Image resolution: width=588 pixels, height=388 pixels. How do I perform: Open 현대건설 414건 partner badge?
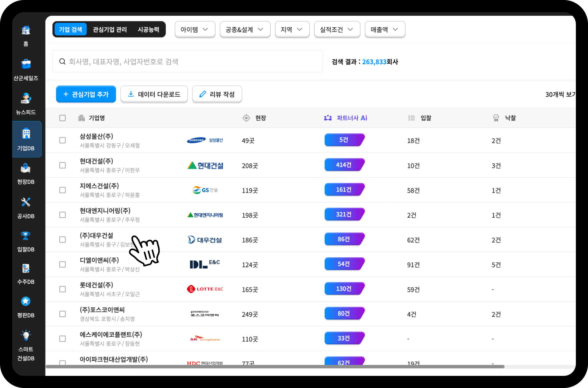[344, 165]
